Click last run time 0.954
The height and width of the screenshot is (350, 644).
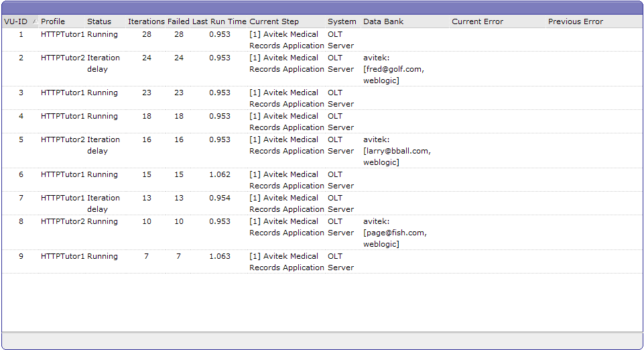coord(220,198)
